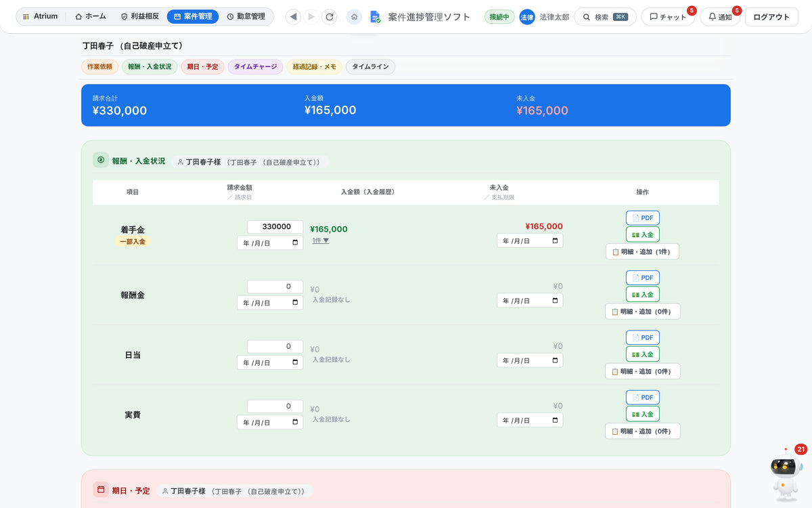Open calendar picker for 実費 支払期限
Viewport: 812px width, 508px height.
point(555,420)
